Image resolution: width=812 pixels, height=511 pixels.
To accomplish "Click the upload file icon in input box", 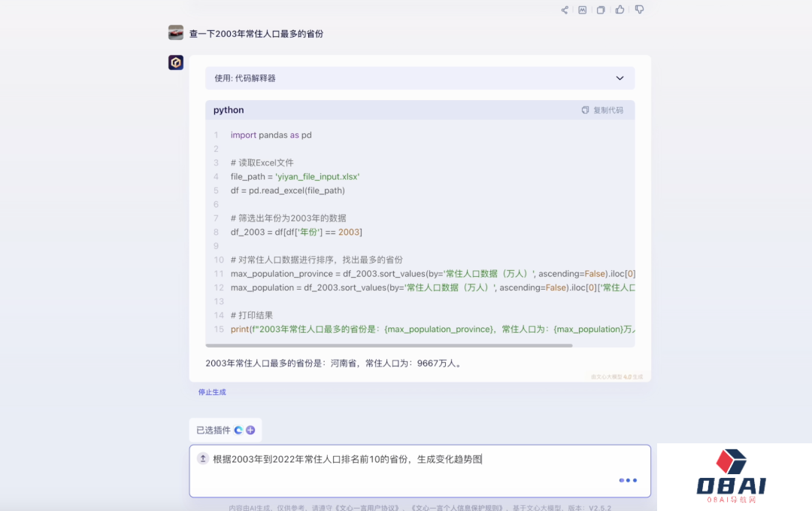I will (x=203, y=458).
